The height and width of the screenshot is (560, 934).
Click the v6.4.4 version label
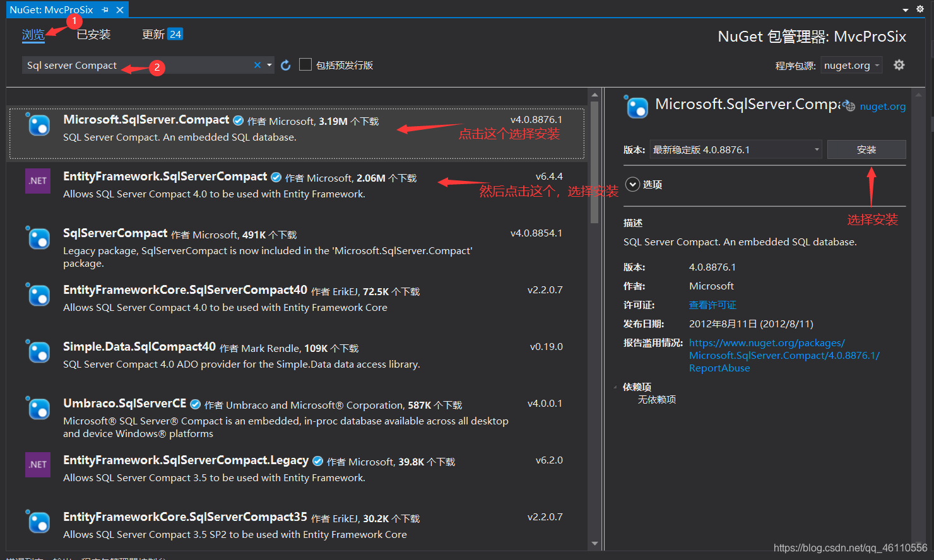549,177
